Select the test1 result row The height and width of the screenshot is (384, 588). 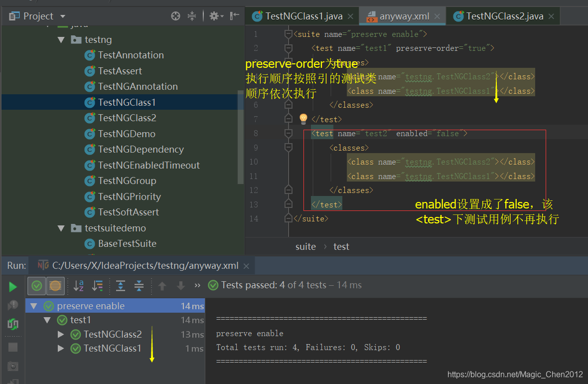coord(115,320)
